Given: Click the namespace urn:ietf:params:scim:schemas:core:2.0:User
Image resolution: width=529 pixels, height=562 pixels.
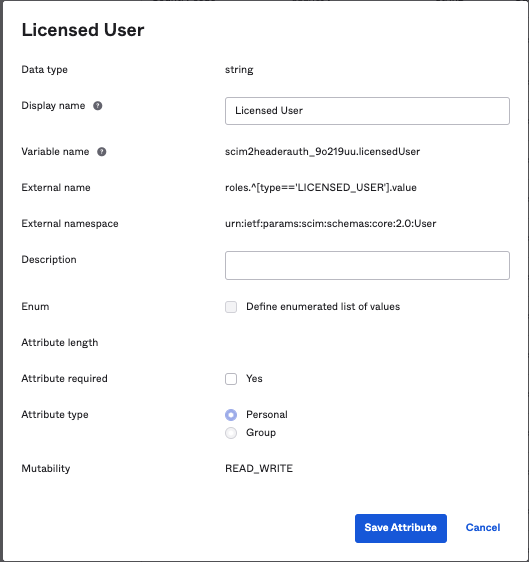Looking at the screenshot, I should click(x=330, y=224).
